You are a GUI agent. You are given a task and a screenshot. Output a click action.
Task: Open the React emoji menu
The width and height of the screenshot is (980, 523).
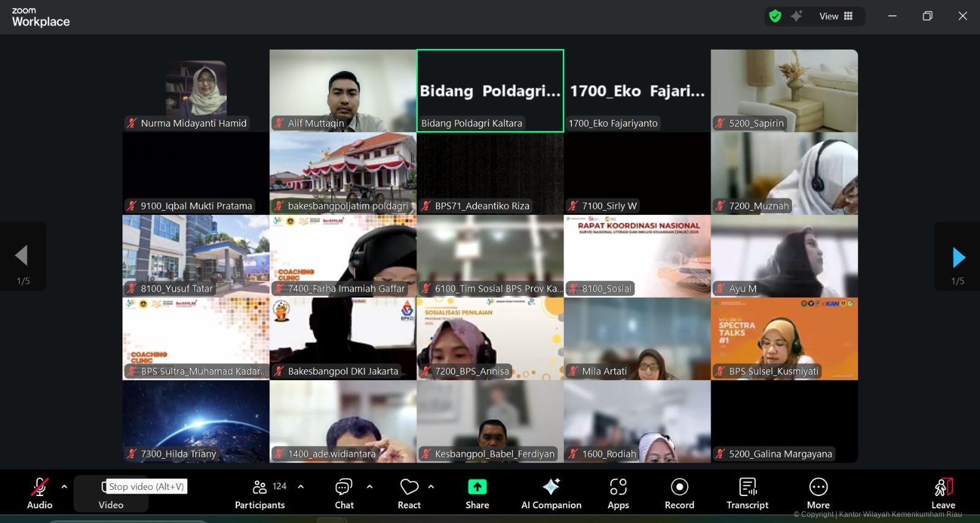click(409, 494)
